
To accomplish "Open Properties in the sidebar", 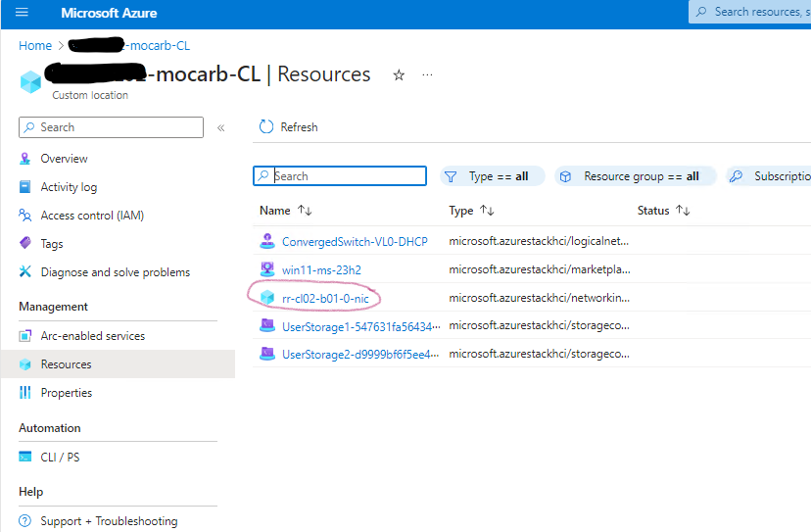I will click(67, 393).
